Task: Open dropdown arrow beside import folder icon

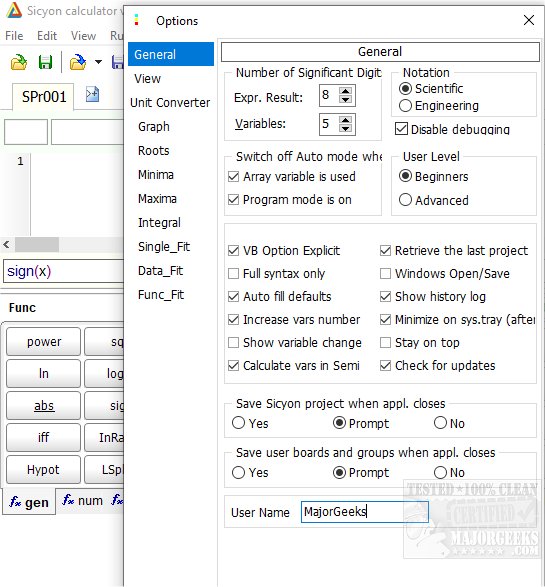Action: [x=98, y=62]
